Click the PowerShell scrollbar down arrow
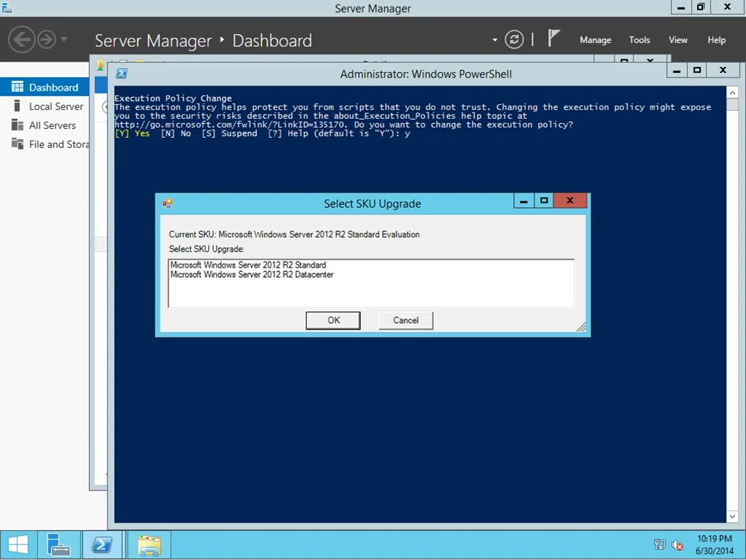 tap(732, 516)
